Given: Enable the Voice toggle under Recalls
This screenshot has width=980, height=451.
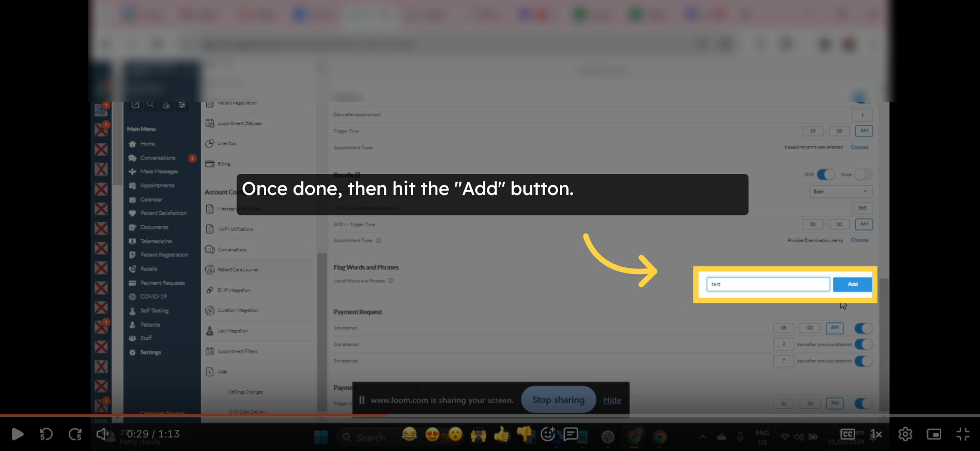Looking at the screenshot, I should [863, 174].
